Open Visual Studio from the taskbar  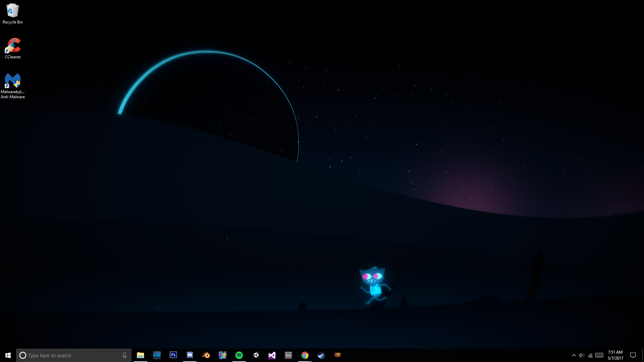[x=272, y=355]
